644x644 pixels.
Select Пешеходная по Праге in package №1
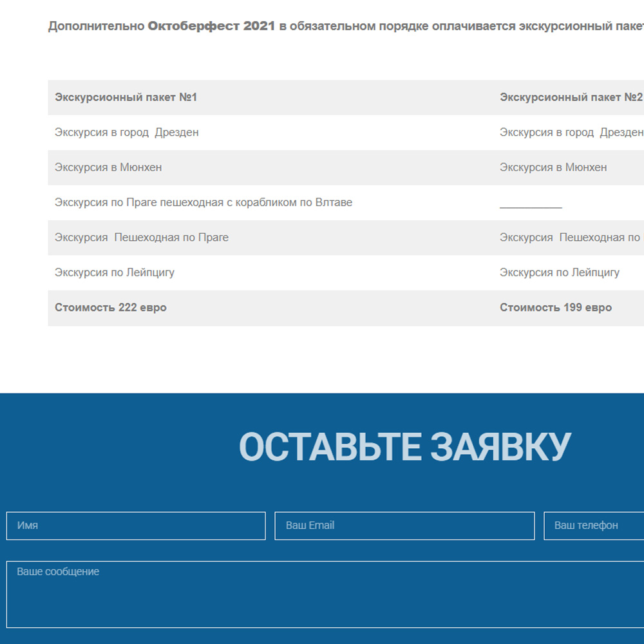point(142,238)
